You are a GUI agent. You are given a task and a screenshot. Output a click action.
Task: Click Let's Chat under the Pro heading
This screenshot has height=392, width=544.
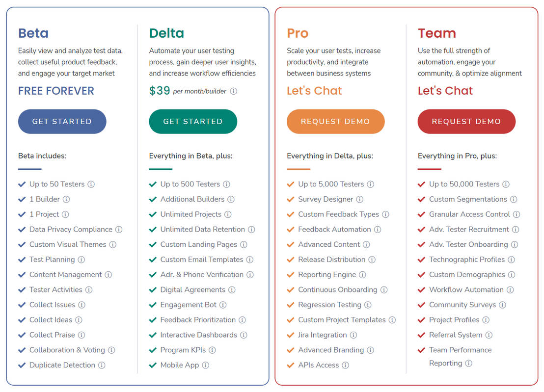[314, 91]
